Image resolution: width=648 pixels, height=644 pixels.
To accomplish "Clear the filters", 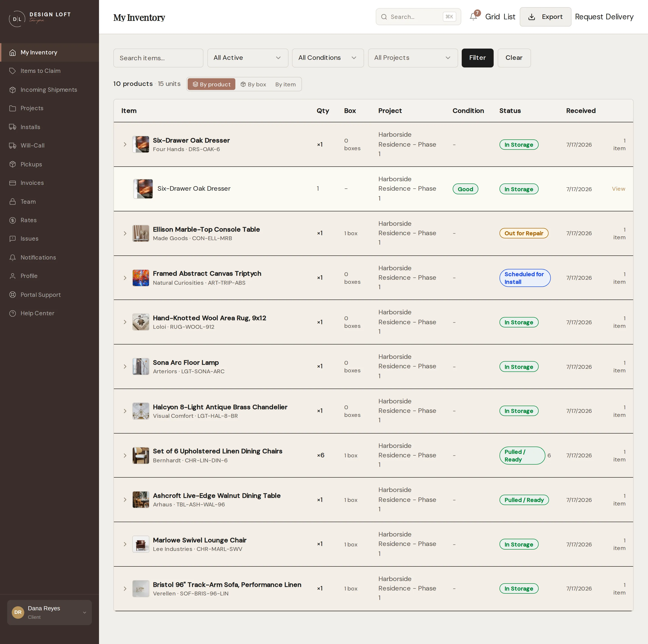I will tap(514, 58).
